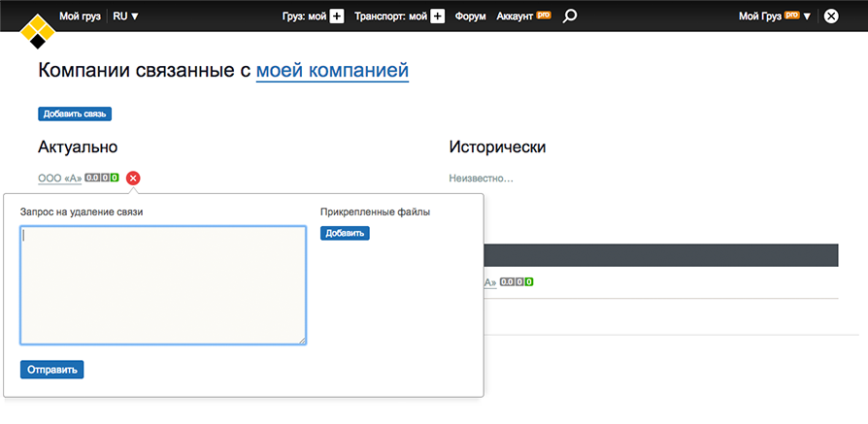
Task: Open search with the magnifier icon
Action: tap(570, 16)
